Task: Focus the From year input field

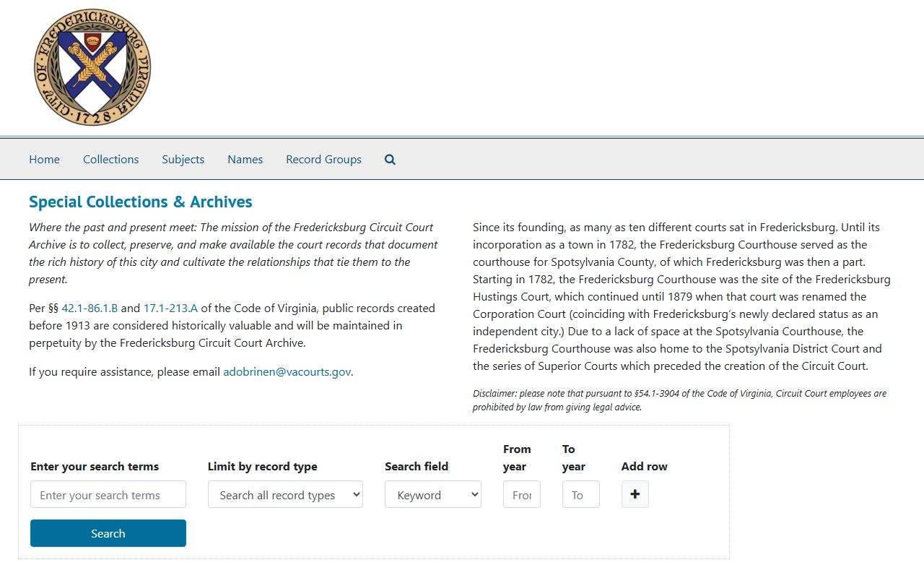Action: [522, 494]
